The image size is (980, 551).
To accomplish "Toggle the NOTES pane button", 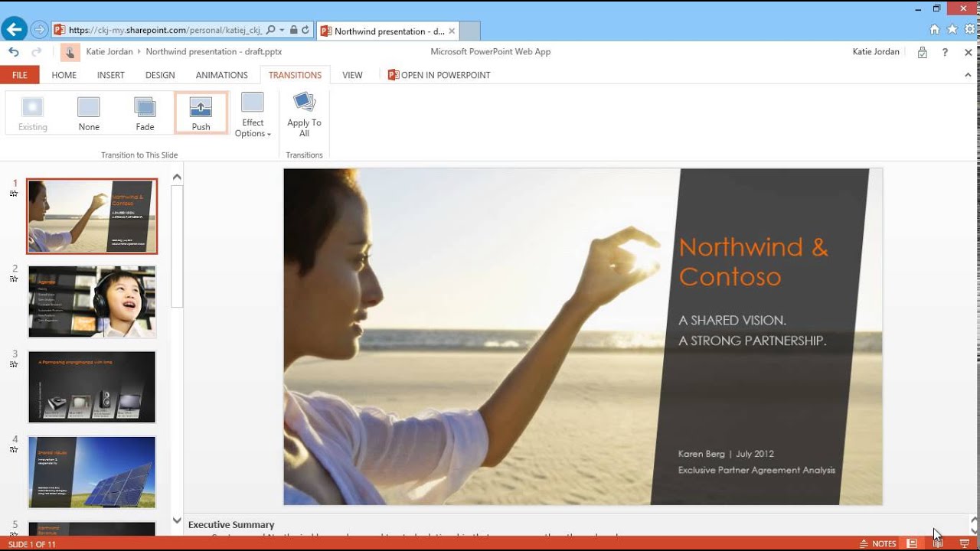I will [x=877, y=543].
